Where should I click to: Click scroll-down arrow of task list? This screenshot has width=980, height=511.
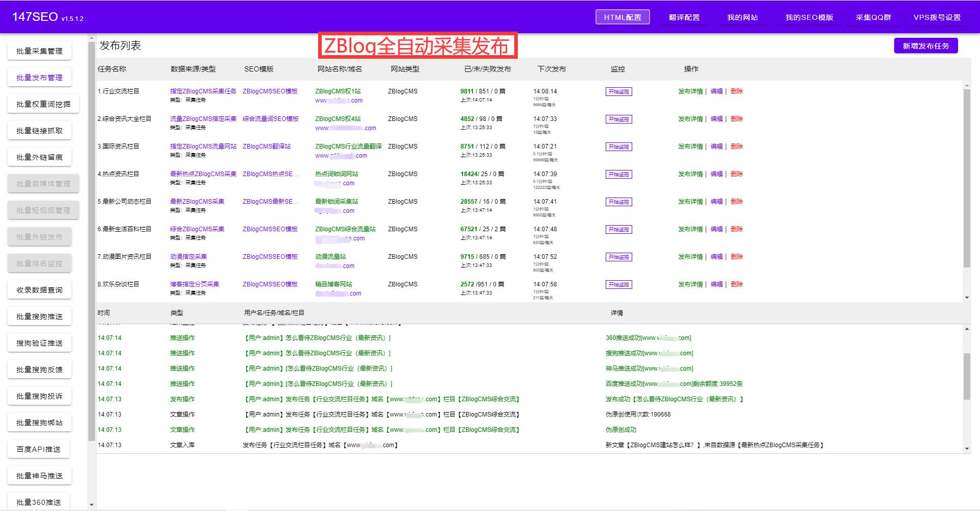pyautogui.click(x=967, y=298)
